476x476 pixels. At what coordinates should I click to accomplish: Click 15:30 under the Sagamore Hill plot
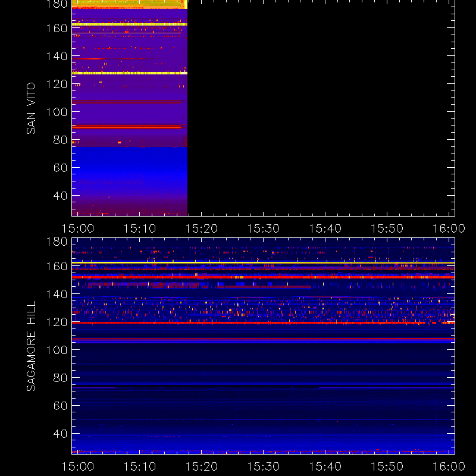coord(263,466)
